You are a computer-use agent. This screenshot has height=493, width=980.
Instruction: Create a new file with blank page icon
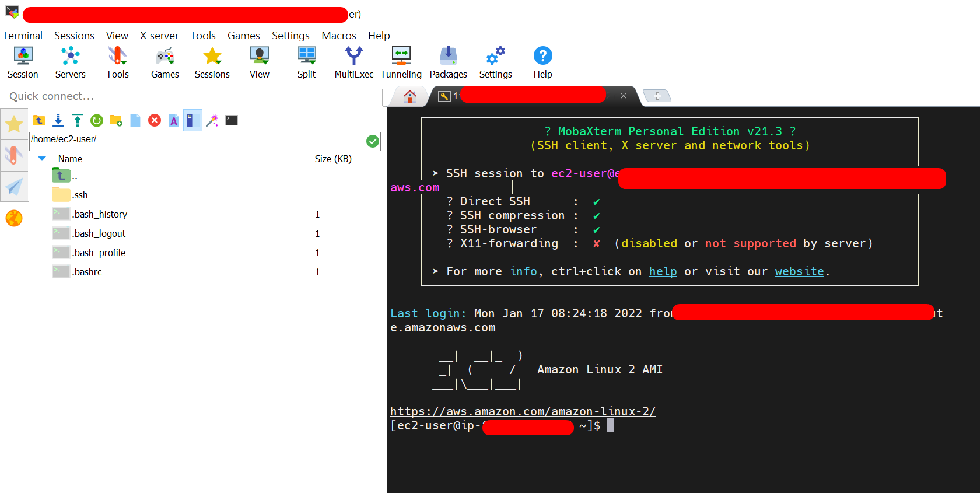(x=135, y=120)
